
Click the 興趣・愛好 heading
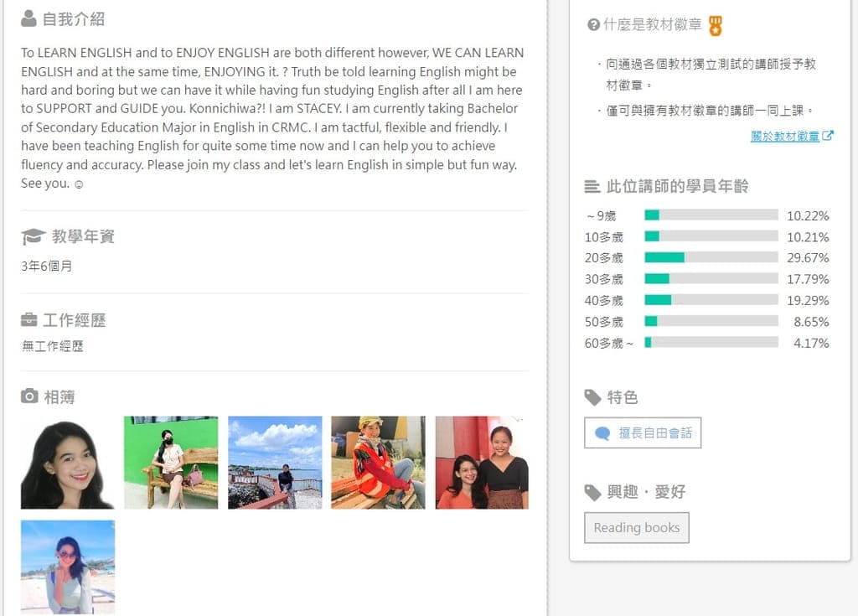pos(646,492)
